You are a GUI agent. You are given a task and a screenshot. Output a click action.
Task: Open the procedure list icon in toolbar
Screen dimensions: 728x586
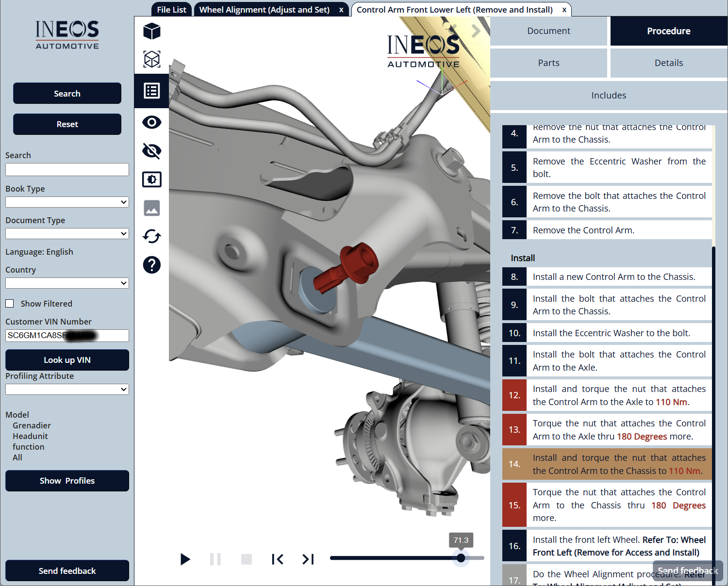(x=152, y=91)
